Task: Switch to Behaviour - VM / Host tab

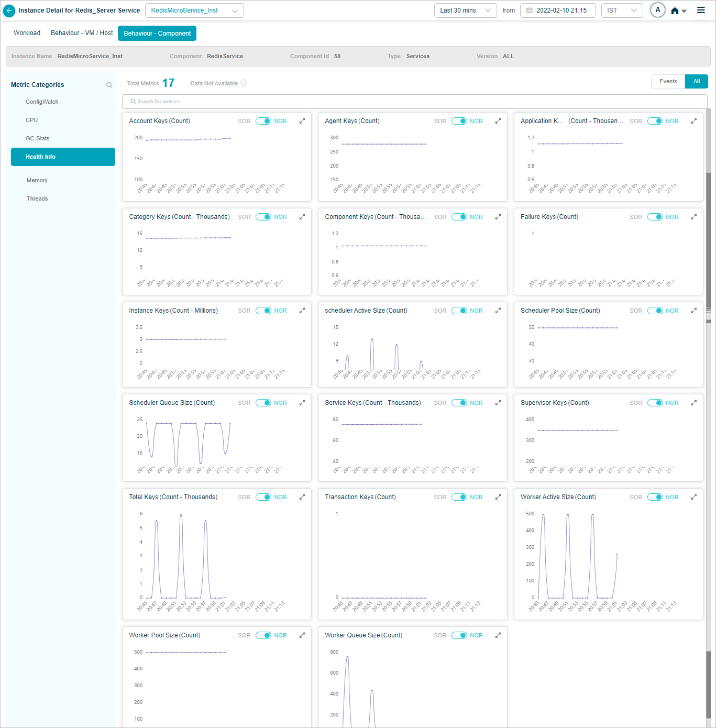Action: click(82, 33)
